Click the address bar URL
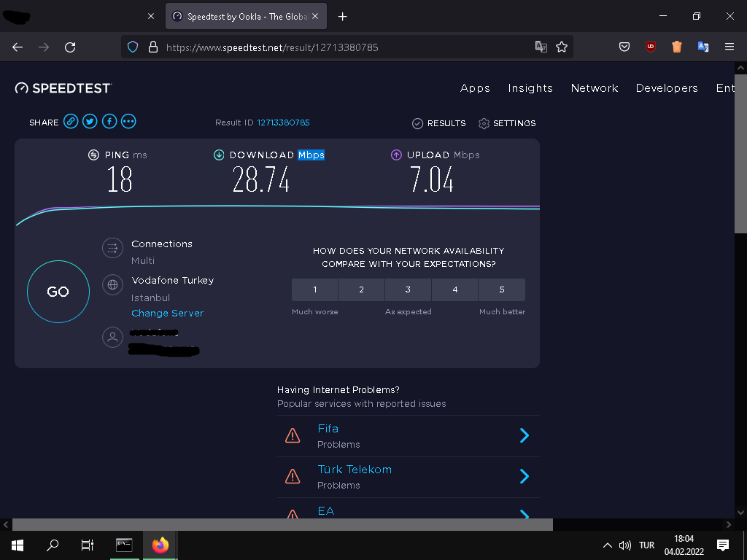747x560 pixels. pos(272,47)
